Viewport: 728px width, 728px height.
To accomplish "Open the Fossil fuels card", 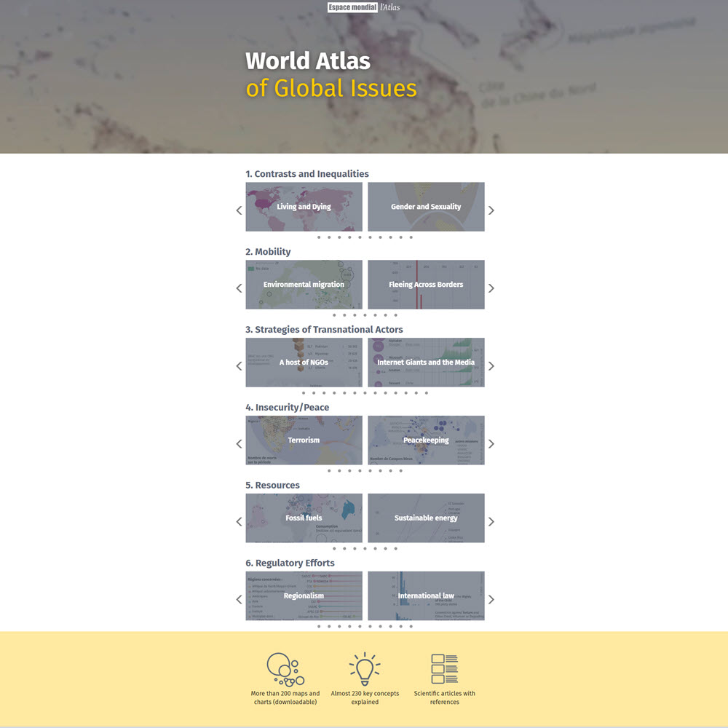I will [x=304, y=518].
